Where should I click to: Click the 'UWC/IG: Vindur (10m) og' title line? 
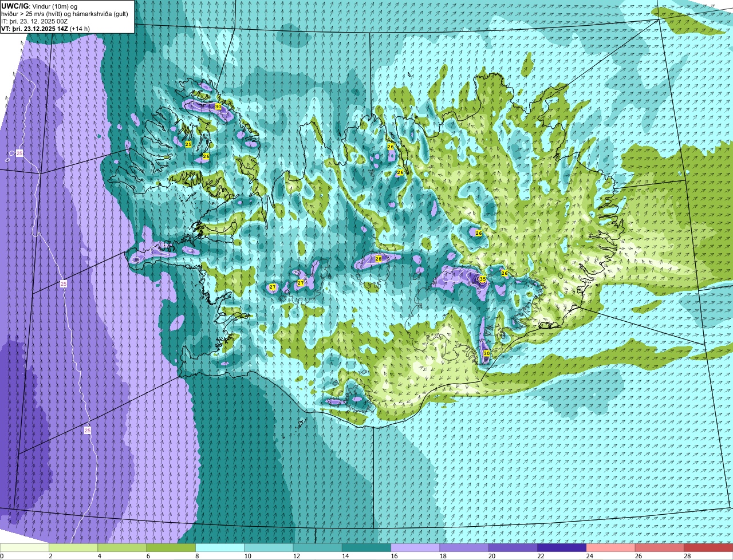[39, 6]
